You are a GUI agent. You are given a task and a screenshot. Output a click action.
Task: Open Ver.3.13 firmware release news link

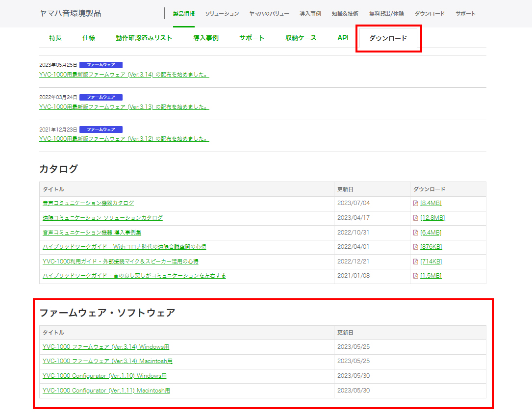(x=124, y=106)
